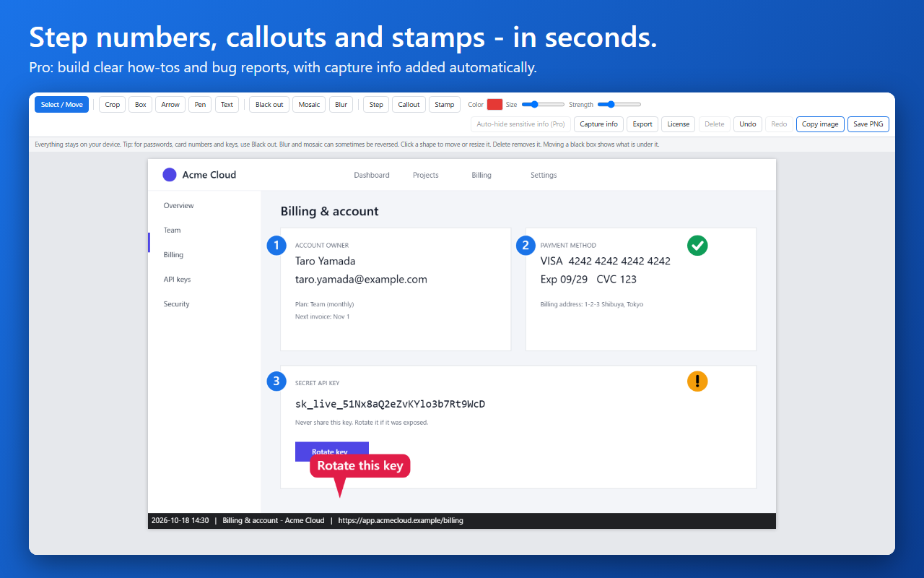Select the Mosaic tool
The width and height of the screenshot is (924, 578).
309,105
